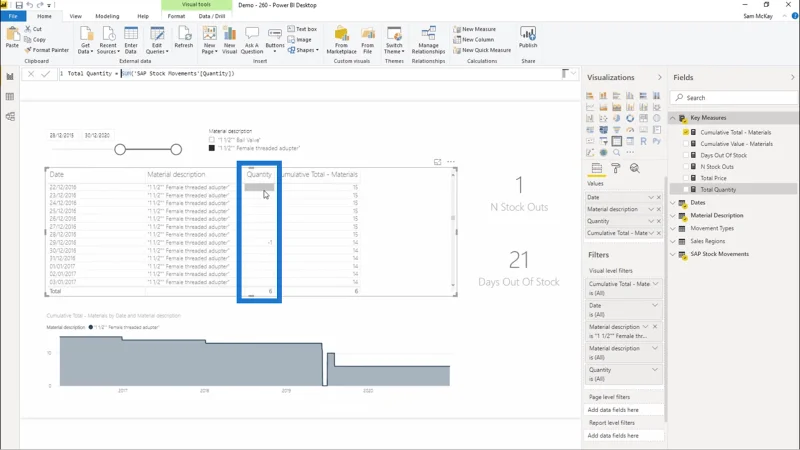Select the Fields pane icon under Visualizations

(596, 168)
